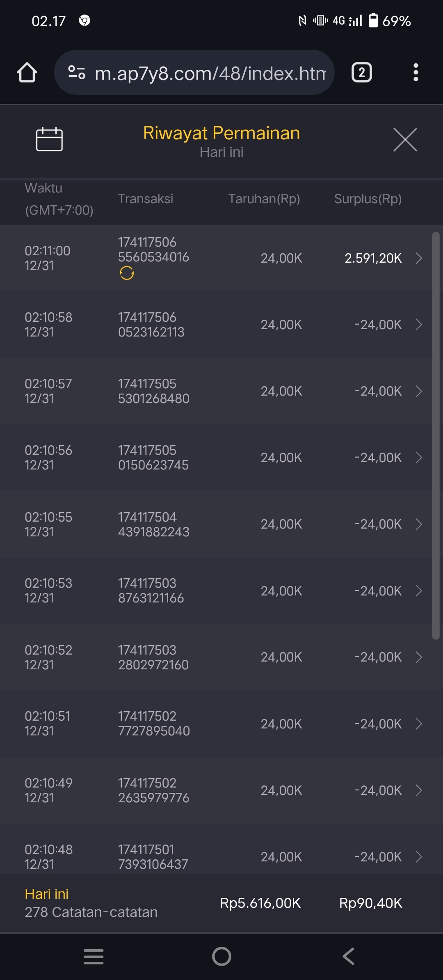Expand details of the 02:11:00 win row
This screenshot has height=980, width=443.
tap(418, 258)
